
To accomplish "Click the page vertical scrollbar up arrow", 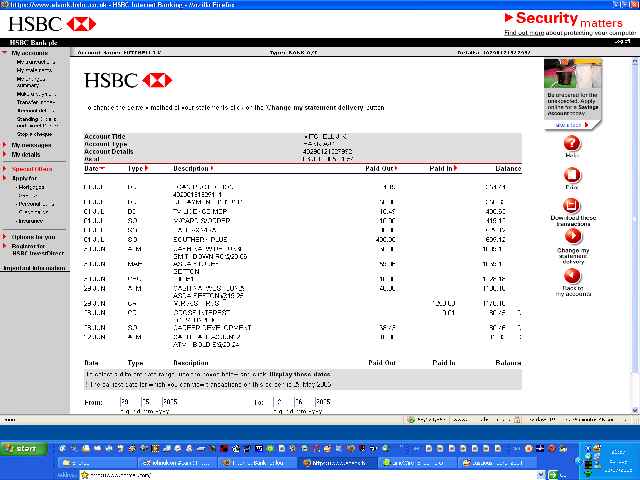I will tap(635, 61).
